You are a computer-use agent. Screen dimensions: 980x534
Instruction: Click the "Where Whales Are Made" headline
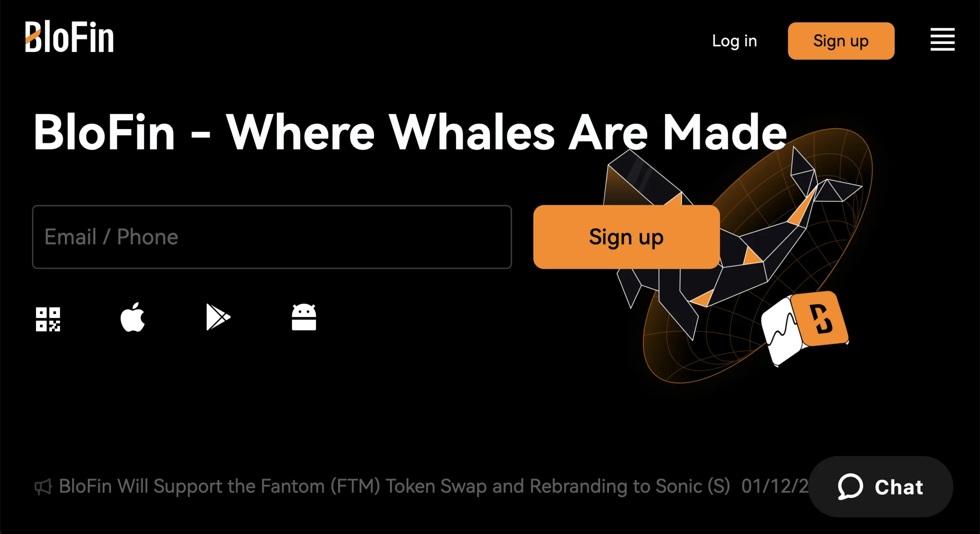[410, 132]
